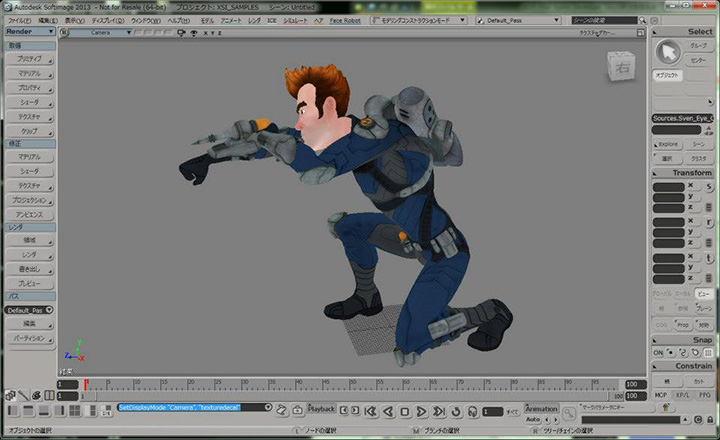
Task: Go to last frame in playback controls
Action: pos(439,412)
